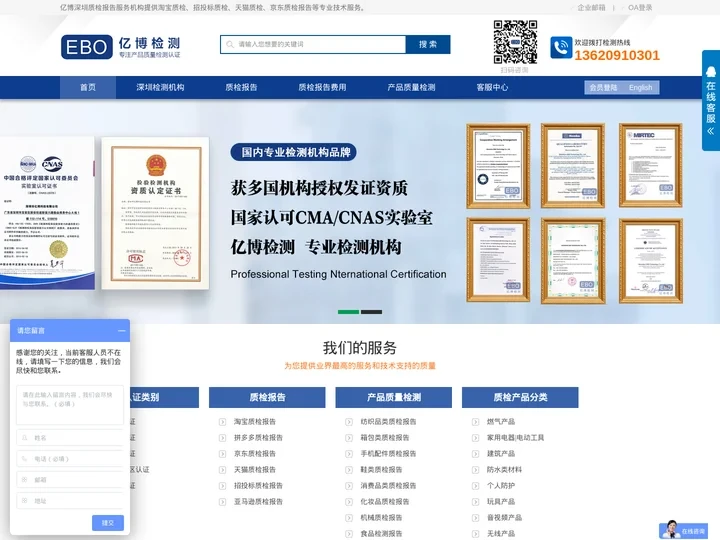Click the CNAS 实验室认可证书 image

pyautogui.click(x=47, y=214)
